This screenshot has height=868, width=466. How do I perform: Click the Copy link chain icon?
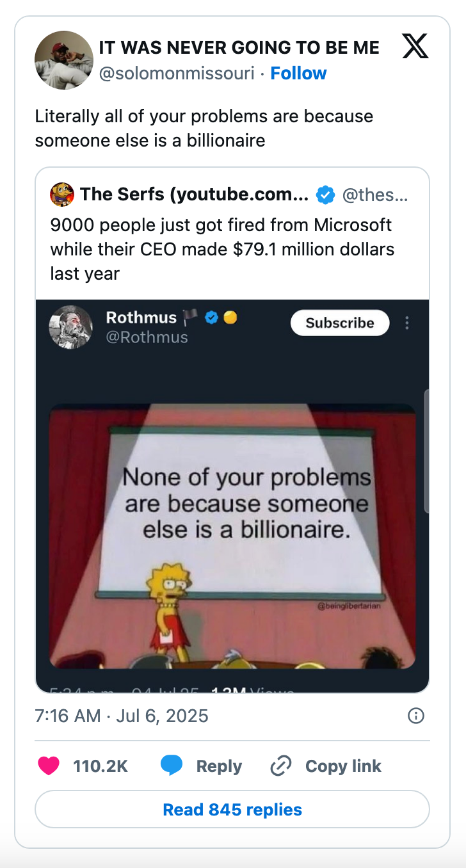point(280,766)
